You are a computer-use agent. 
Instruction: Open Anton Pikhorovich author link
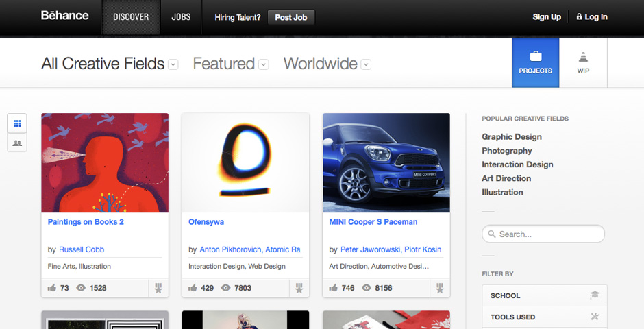pyautogui.click(x=230, y=249)
